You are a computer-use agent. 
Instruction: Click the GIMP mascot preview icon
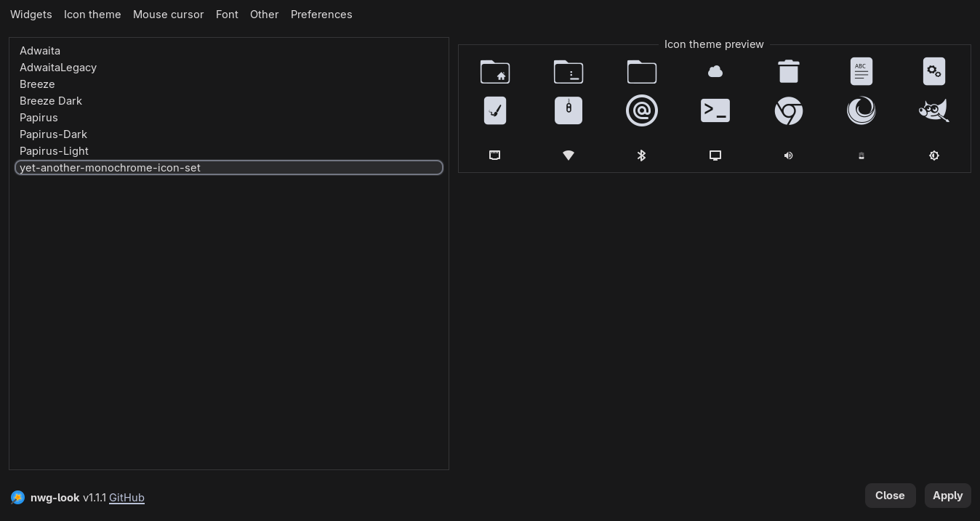934,110
